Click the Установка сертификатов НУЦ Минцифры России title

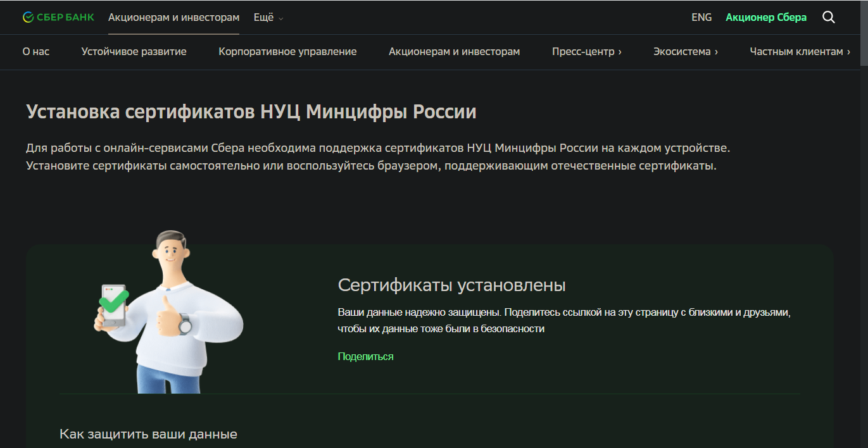pos(251,111)
